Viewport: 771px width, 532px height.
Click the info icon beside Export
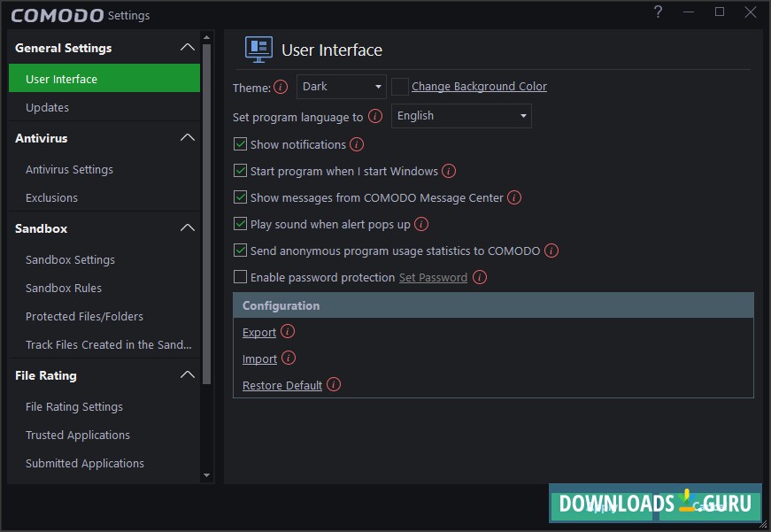pyautogui.click(x=286, y=332)
